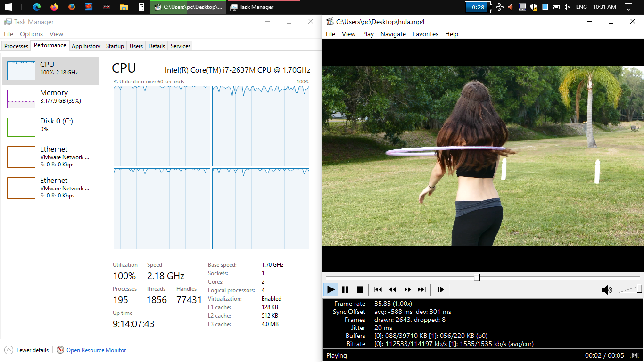Image resolution: width=644 pixels, height=362 pixels.
Task: Open Task Manager's View menu
Action: 56,34
